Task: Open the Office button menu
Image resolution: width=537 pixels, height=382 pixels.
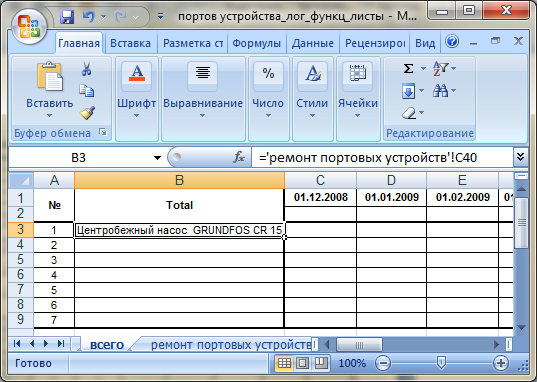Action: click(x=29, y=27)
